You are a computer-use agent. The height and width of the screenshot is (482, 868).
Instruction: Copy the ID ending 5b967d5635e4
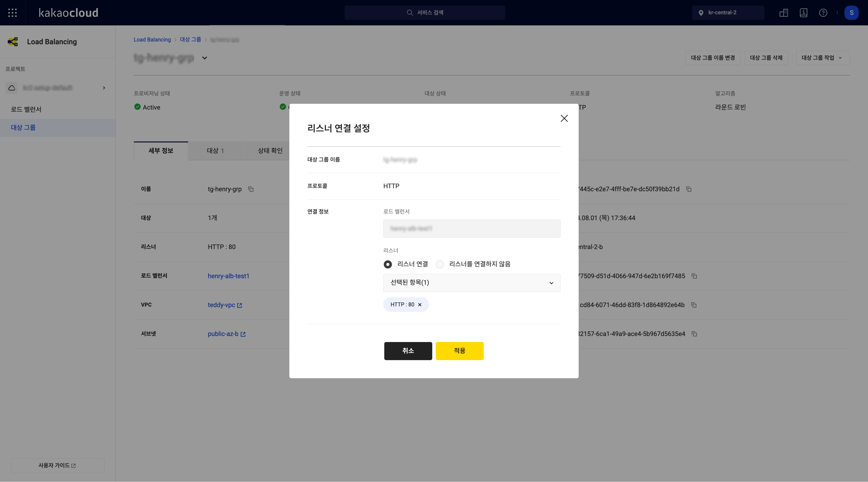694,334
